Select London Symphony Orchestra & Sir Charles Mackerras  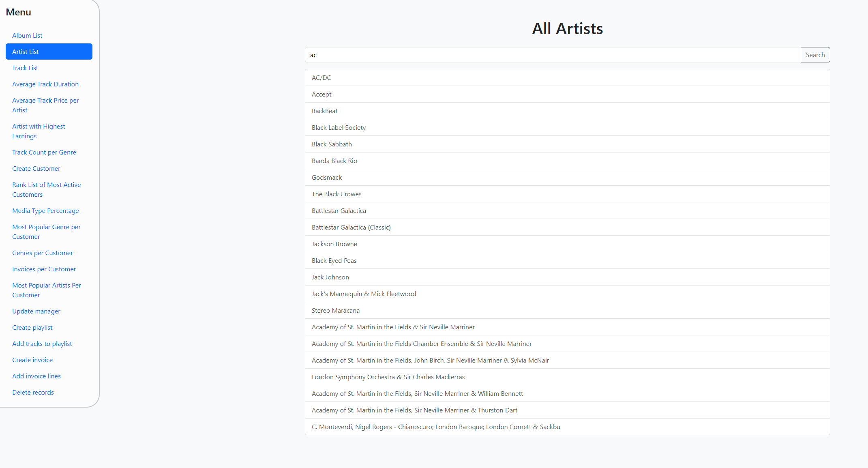click(388, 377)
